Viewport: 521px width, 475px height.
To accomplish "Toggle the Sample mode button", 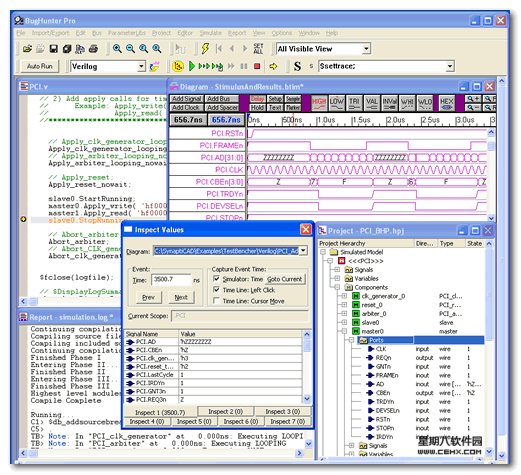I will 293,99.
